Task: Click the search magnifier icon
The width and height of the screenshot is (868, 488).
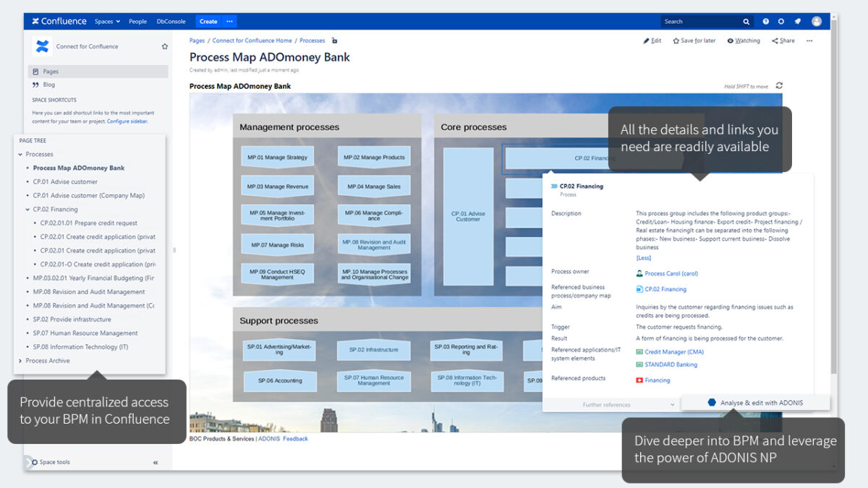Action: tap(746, 21)
